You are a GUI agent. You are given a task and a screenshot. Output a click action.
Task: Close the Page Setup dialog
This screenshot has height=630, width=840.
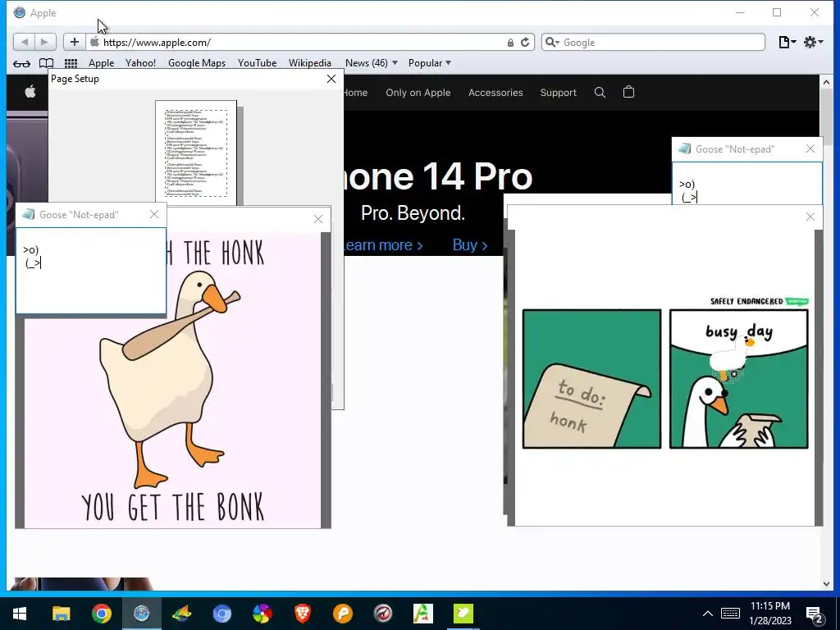(331, 79)
